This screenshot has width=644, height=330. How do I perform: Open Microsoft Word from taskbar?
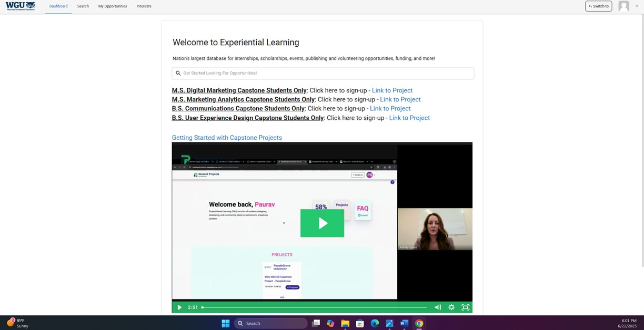click(404, 323)
